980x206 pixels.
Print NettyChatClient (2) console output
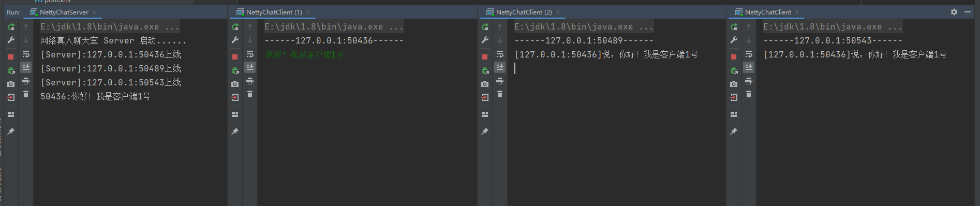tap(500, 81)
